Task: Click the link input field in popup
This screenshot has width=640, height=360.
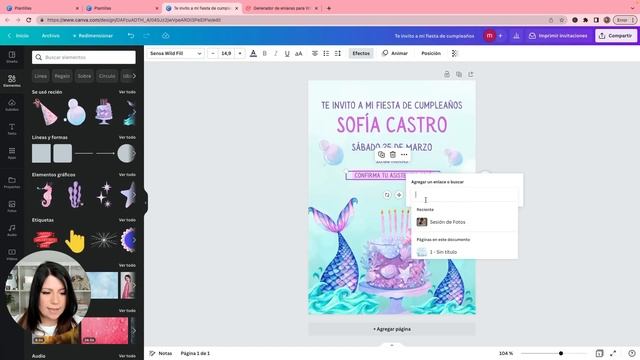Action: pyautogui.click(x=464, y=195)
